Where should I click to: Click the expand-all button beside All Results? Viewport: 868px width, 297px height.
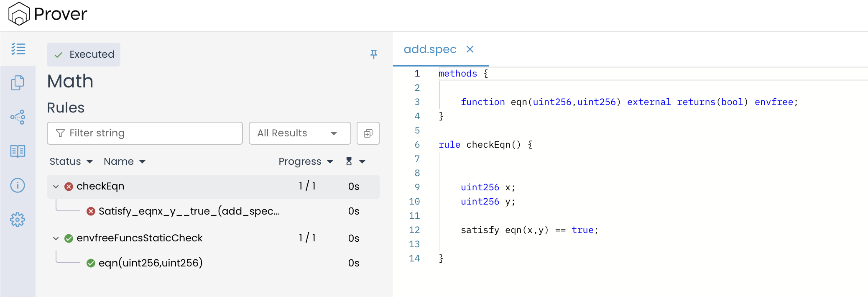[368, 133]
